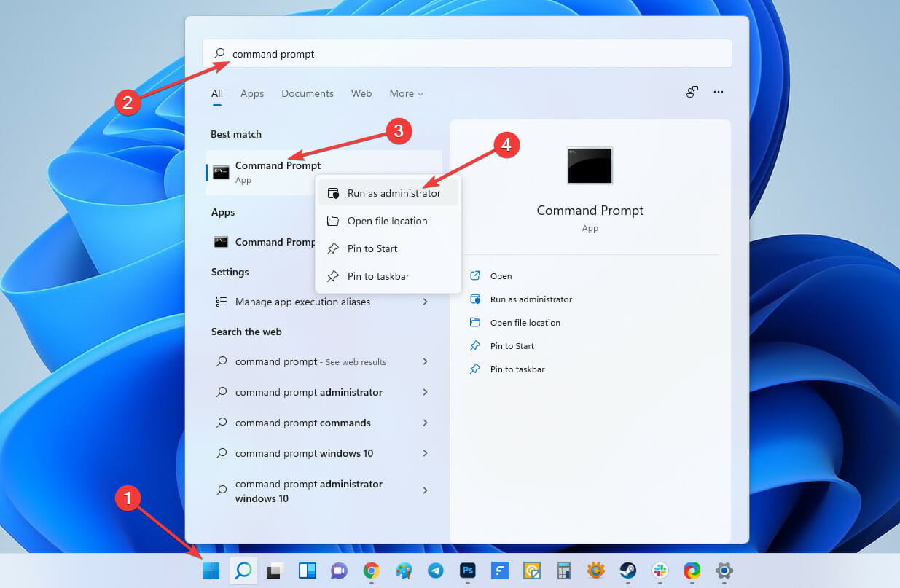Launch Calculator from the taskbar
The width and height of the screenshot is (900, 588).
(x=563, y=571)
